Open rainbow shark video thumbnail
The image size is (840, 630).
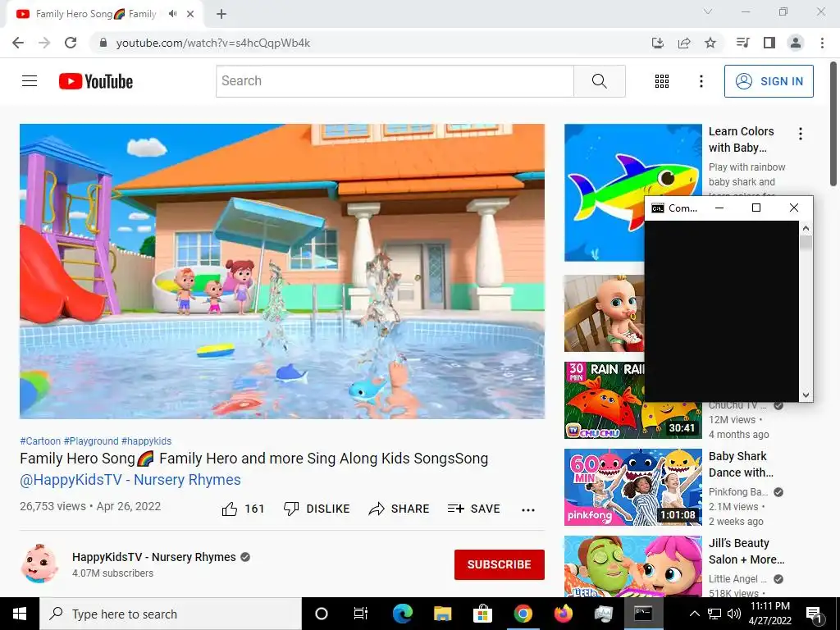tap(604, 193)
